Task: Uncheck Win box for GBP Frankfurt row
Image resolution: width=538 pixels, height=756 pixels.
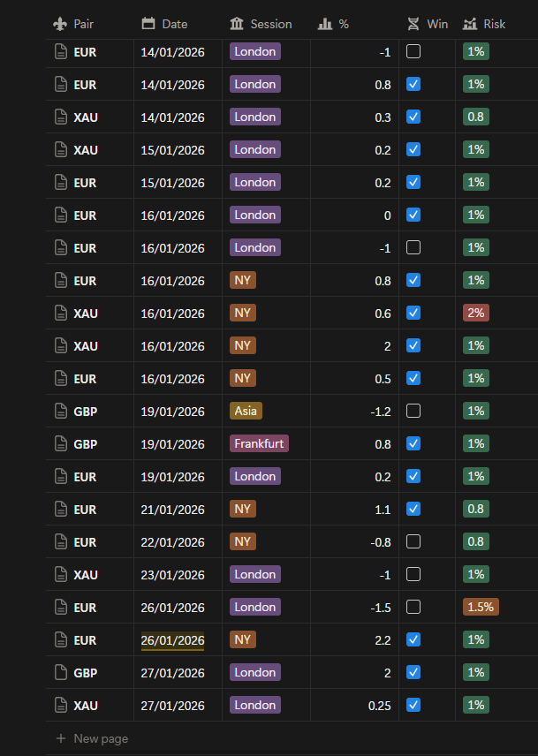Action: (x=413, y=443)
